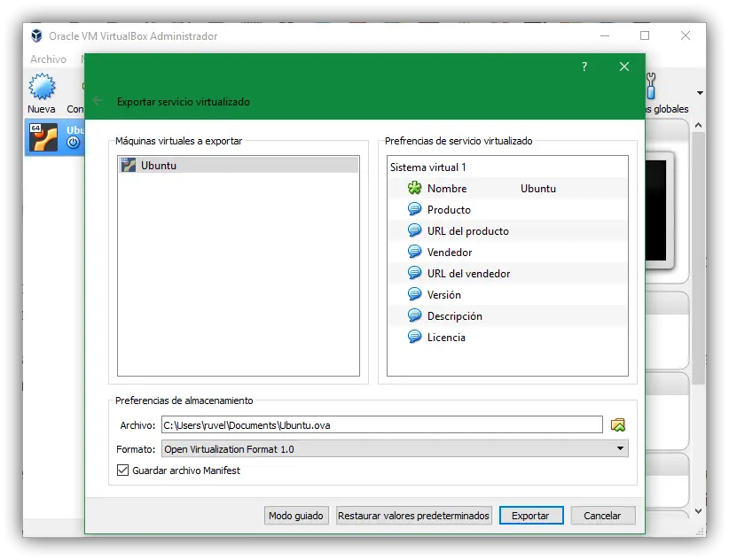Open the Formato dropdown
Viewport: 729px width, 560px height.
click(395, 449)
